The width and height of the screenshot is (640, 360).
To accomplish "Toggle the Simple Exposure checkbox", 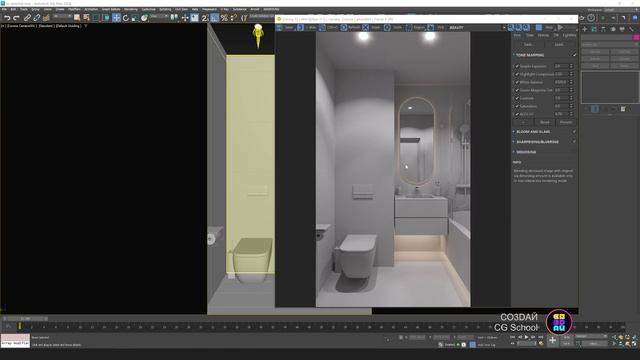I will coord(517,66).
